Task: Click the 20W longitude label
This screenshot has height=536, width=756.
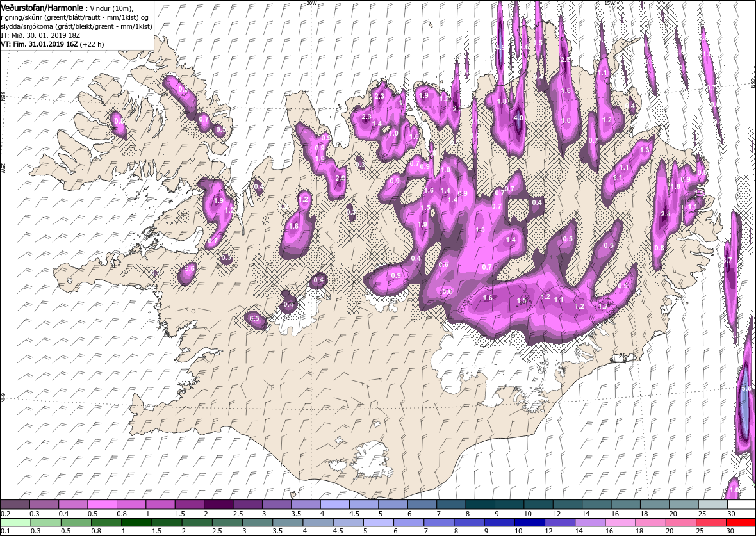Action: pyautogui.click(x=311, y=3)
